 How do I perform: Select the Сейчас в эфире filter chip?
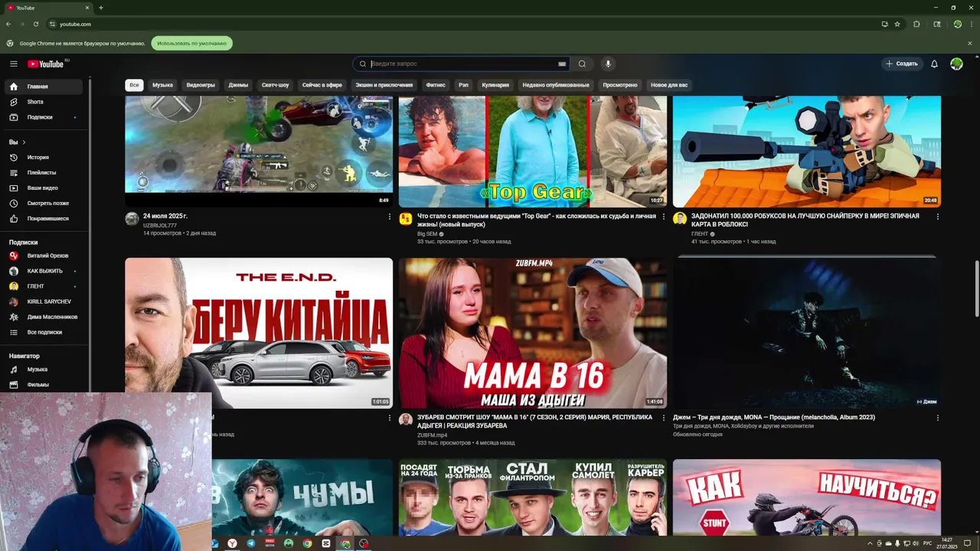322,85
